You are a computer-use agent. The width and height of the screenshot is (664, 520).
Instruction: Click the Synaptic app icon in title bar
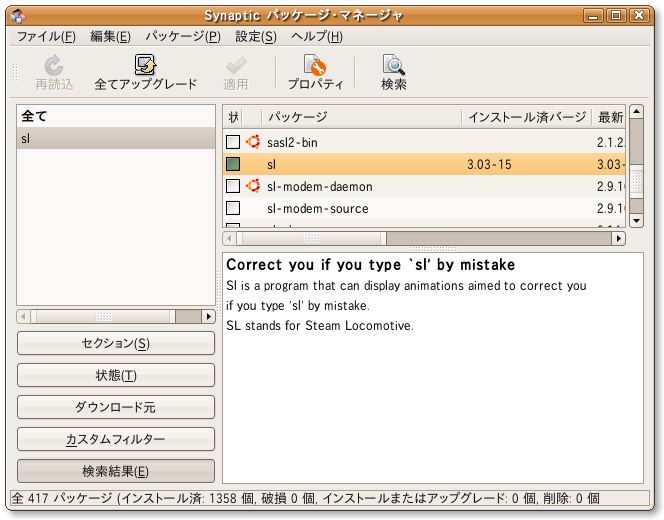[x=18, y=16]
